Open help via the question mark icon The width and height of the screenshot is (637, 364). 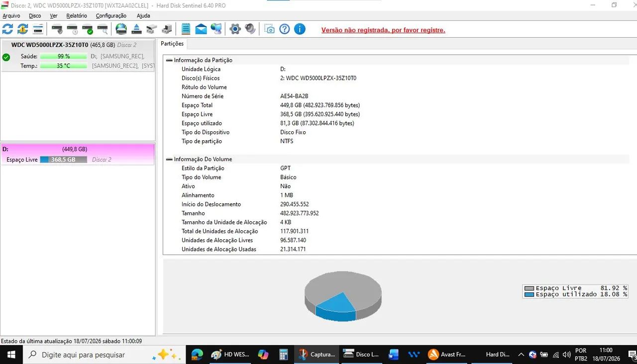click(x=285, y=29)
